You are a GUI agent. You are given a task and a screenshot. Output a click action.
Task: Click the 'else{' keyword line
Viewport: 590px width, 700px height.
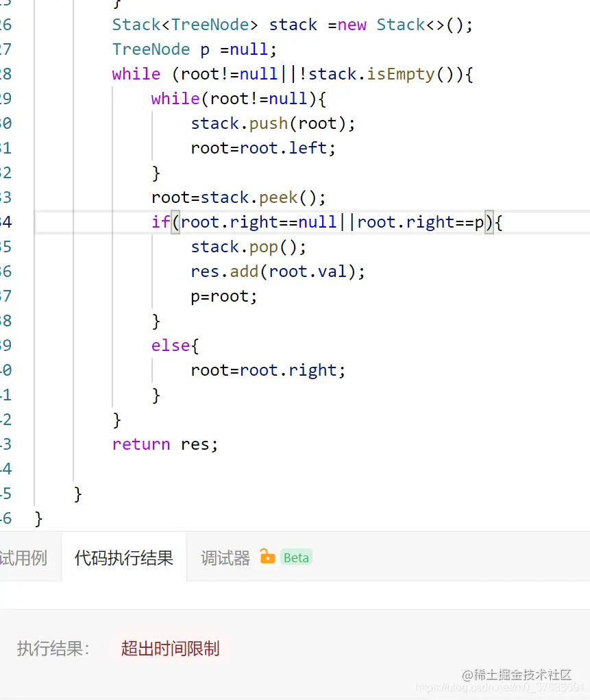[175, 346]
